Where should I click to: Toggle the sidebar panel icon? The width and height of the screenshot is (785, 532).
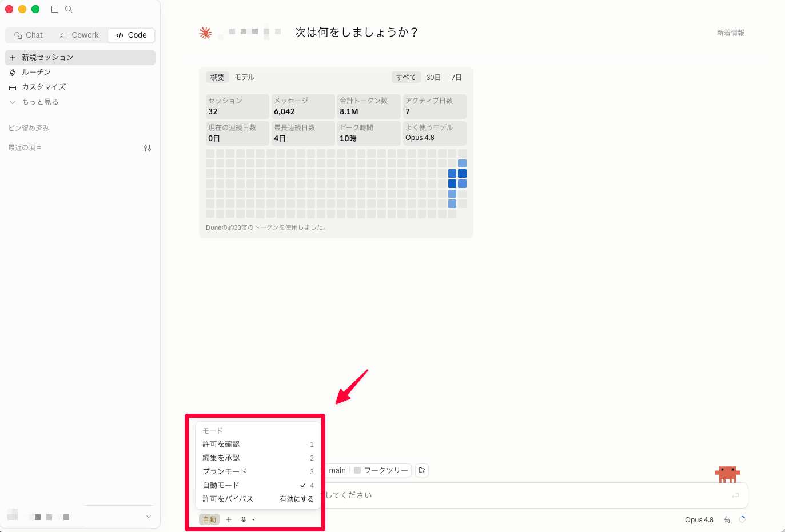(55, 9)
